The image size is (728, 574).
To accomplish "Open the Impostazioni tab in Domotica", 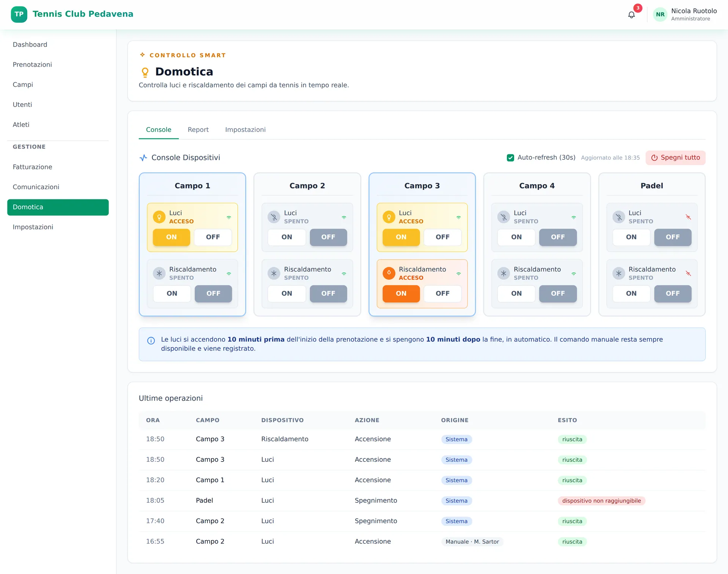I will (x=245, y=130).
